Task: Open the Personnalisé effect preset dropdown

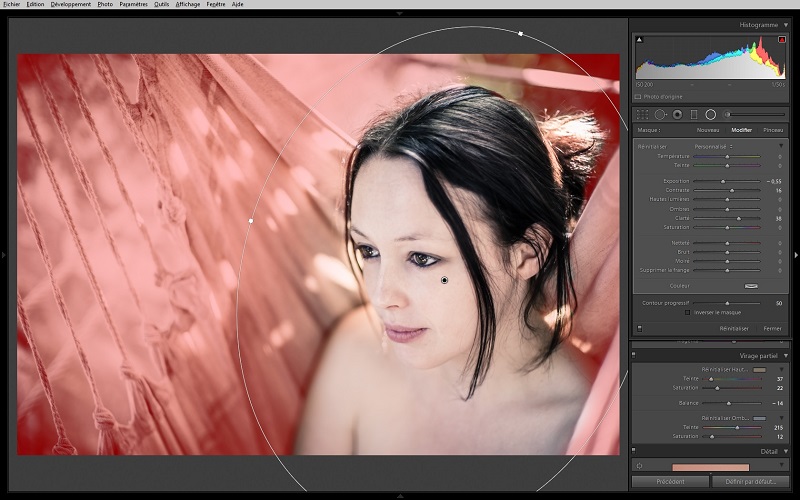Action: (x=713, y=147)
